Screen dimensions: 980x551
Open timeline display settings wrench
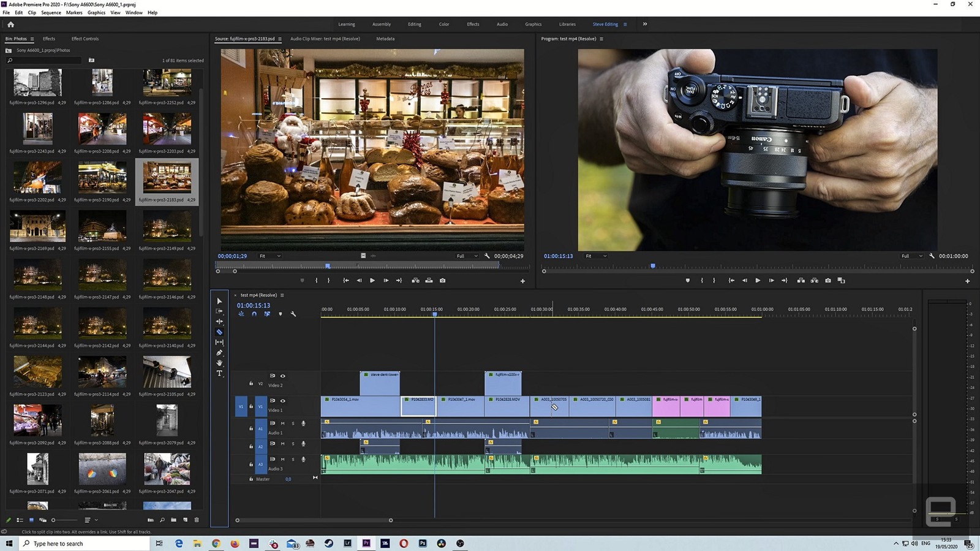click(293, 314)
